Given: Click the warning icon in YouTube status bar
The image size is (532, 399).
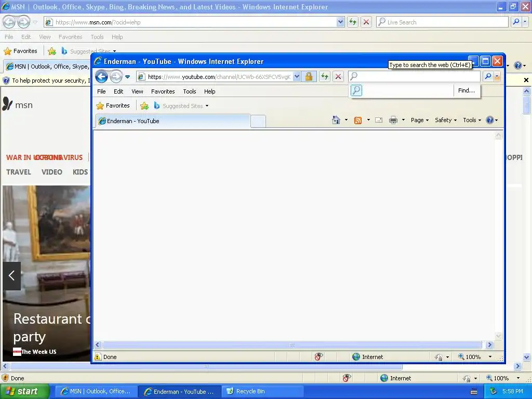Looking at the screenshot, I should [98, 356].
